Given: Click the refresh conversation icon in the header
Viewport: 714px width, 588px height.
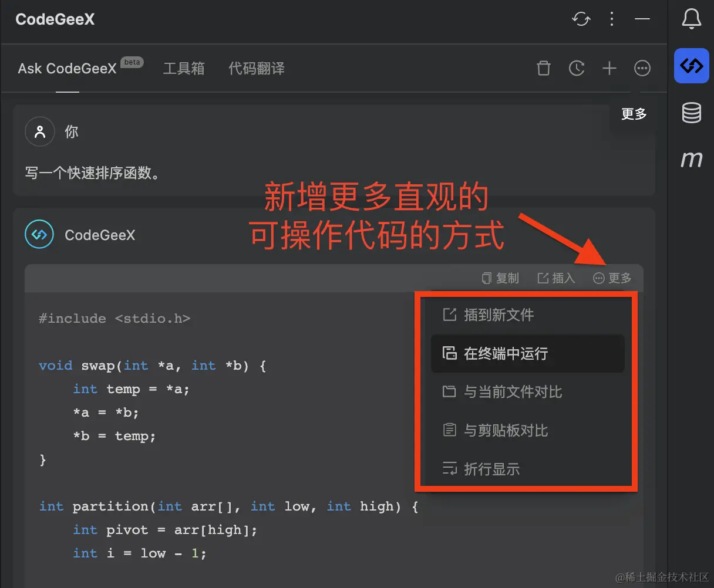Looking at the screenshot, I should pyautogui.click(x=581, y=19).
